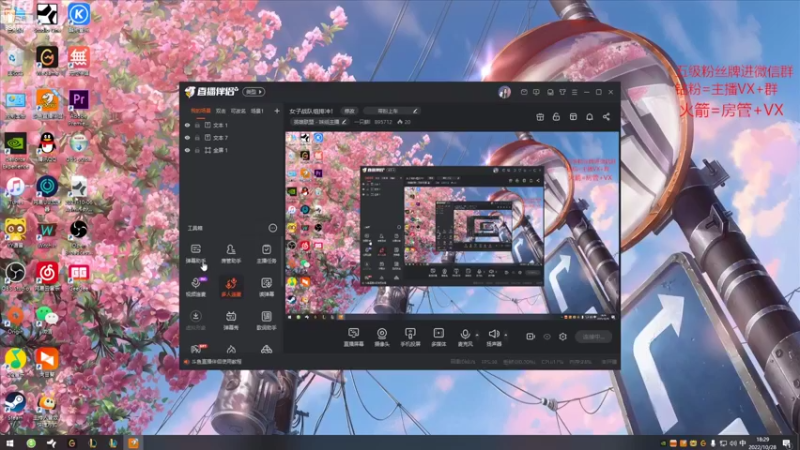
Task: Open the settings gear in the bottom bar
Action: point(563,337)
